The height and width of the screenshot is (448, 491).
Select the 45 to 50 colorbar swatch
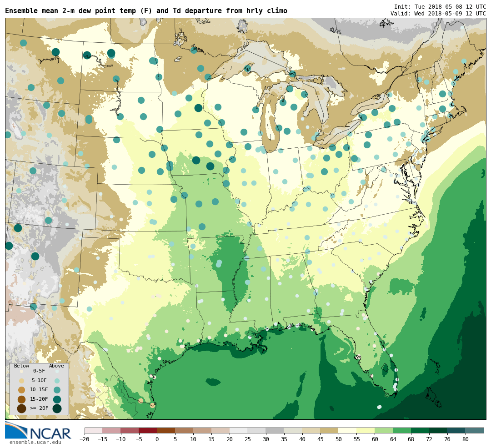coord(329,430)
